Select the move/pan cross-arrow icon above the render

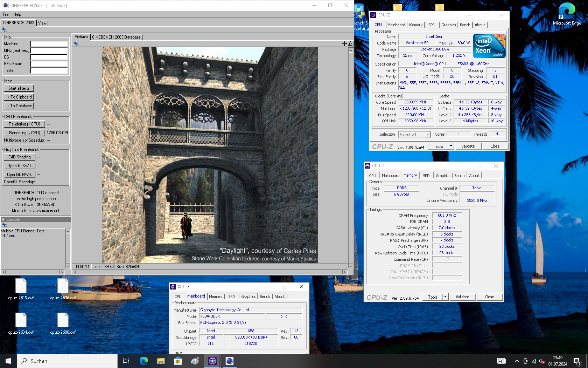[x=344, y=43]
